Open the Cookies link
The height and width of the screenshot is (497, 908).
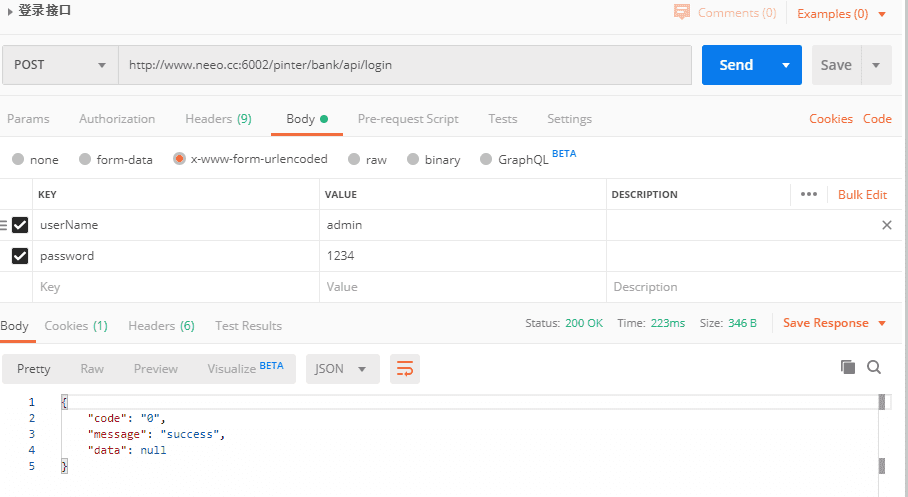point(831,119)
